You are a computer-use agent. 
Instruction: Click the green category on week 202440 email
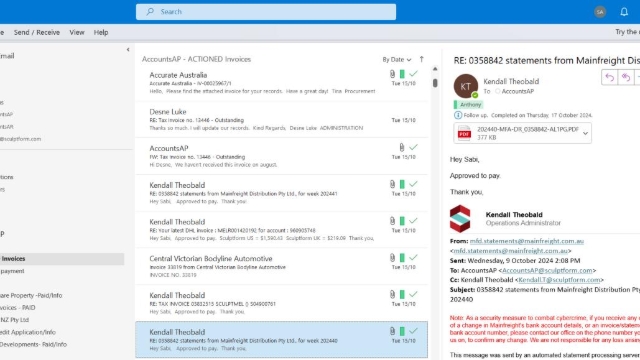coord(402,331)
